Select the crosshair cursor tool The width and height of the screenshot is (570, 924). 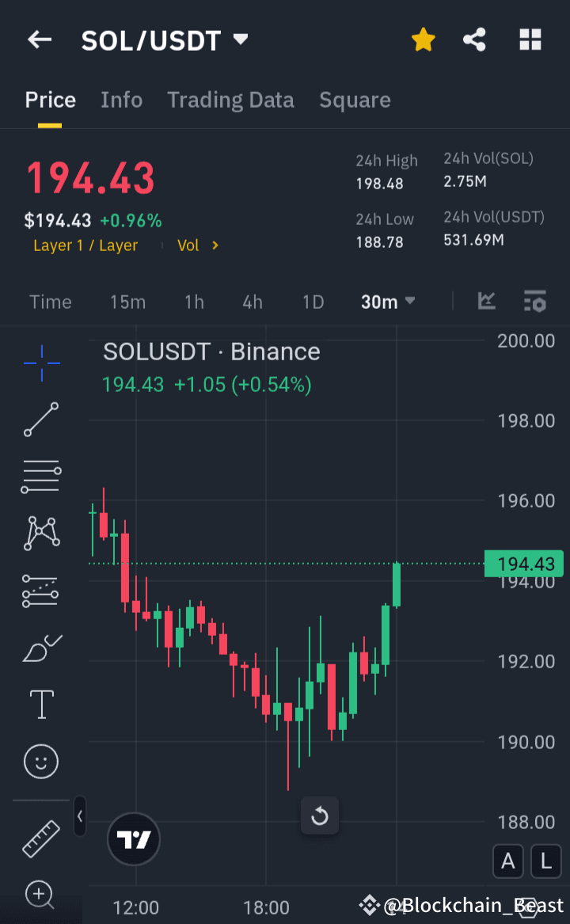point(40,363)
